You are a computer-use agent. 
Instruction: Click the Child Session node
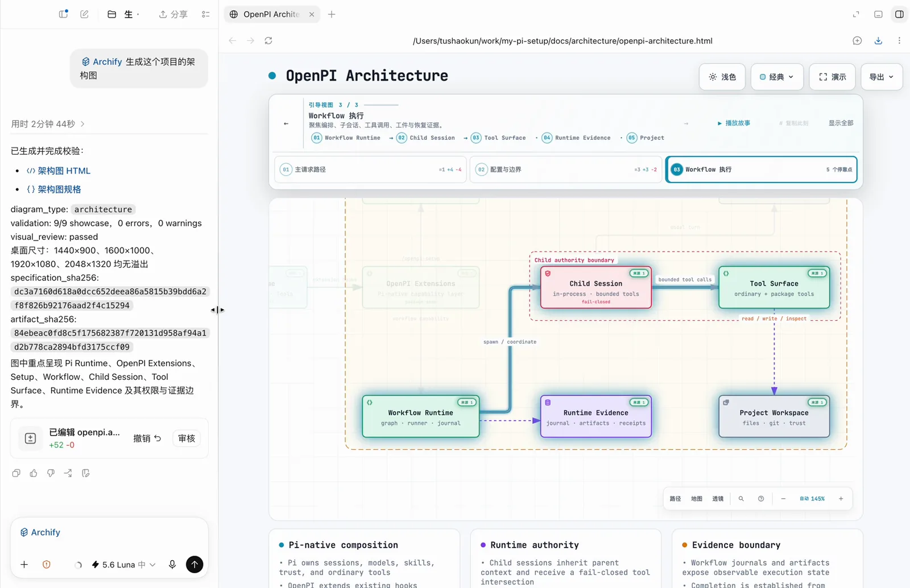(x=596, y=288)
